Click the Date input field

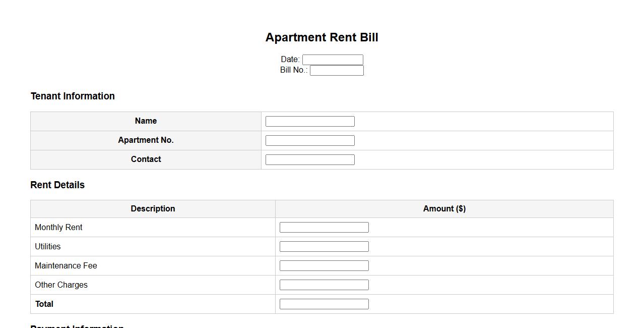pos(333,60)
